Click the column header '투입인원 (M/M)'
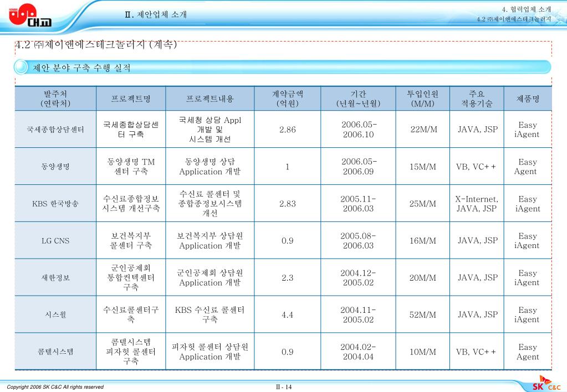The height and width of the screenshot is (392, 567). click(x=423, y=99)
